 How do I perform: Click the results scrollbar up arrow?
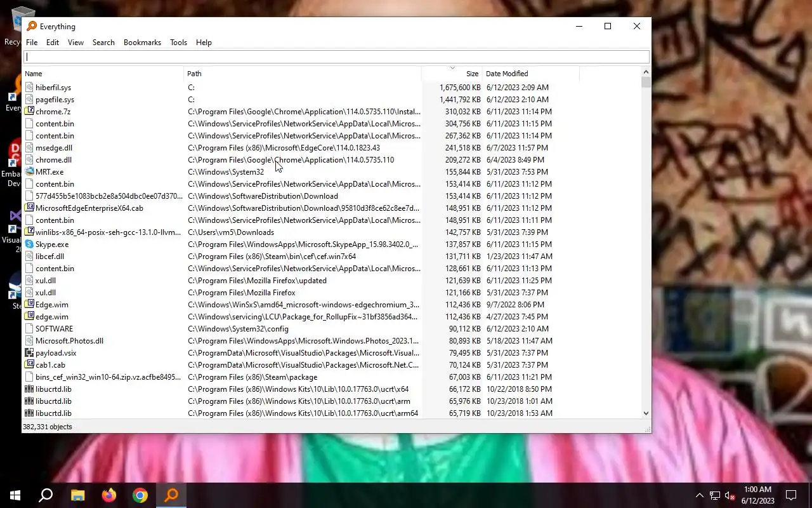click(x=646, y=72)
